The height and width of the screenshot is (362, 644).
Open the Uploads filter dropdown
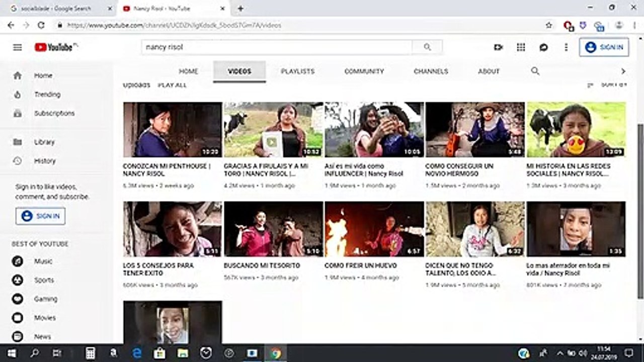[137, 85]
